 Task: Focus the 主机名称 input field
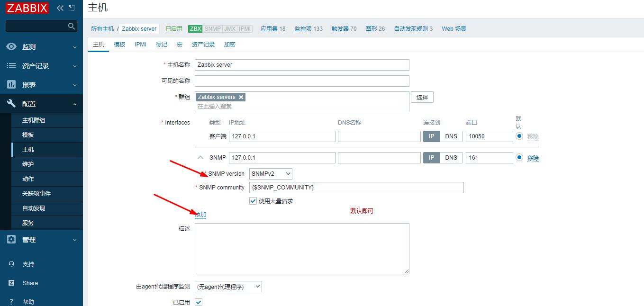coord(302,65)
